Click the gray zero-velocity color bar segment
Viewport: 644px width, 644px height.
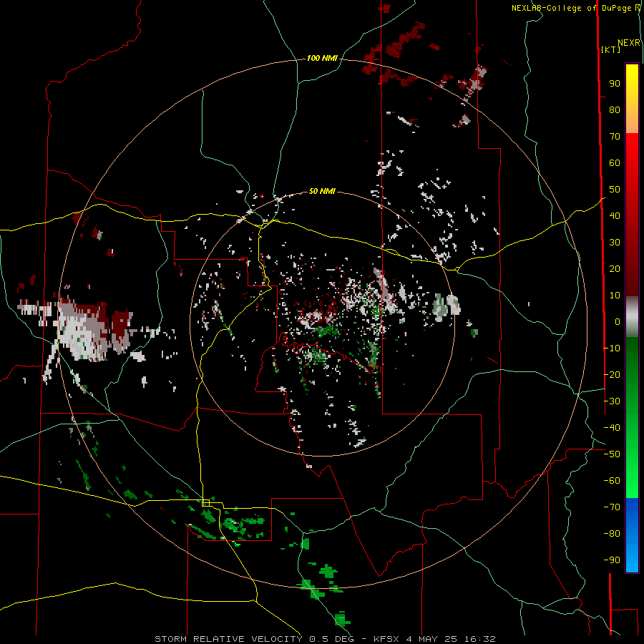(632, 317)
